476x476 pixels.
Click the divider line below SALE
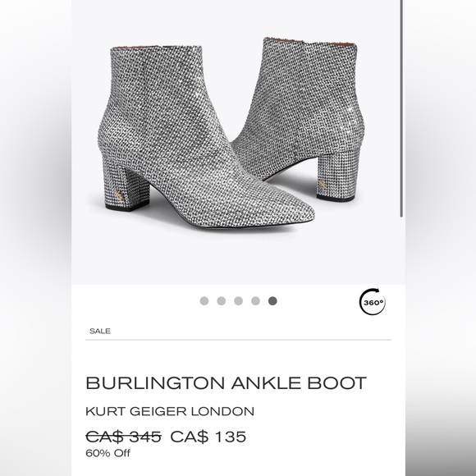pos(238,340)
